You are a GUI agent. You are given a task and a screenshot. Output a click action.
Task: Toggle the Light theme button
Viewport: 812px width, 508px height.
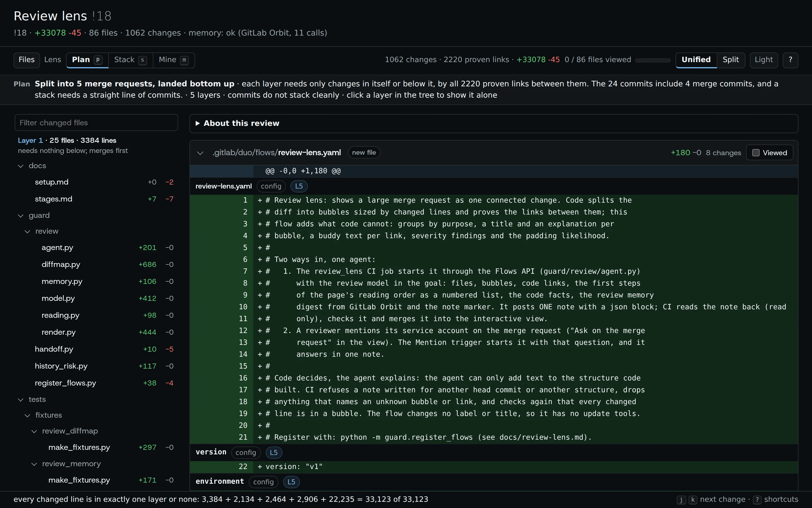764,60
